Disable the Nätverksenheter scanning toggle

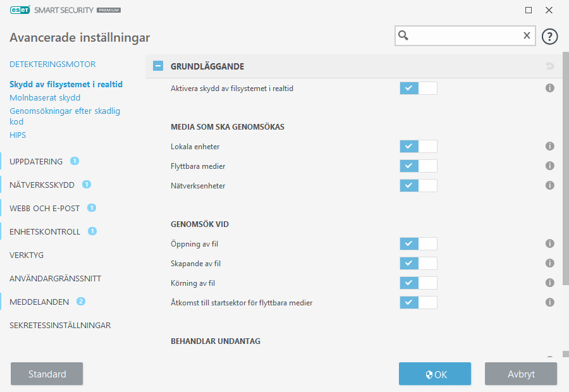(x=418, y=186)
